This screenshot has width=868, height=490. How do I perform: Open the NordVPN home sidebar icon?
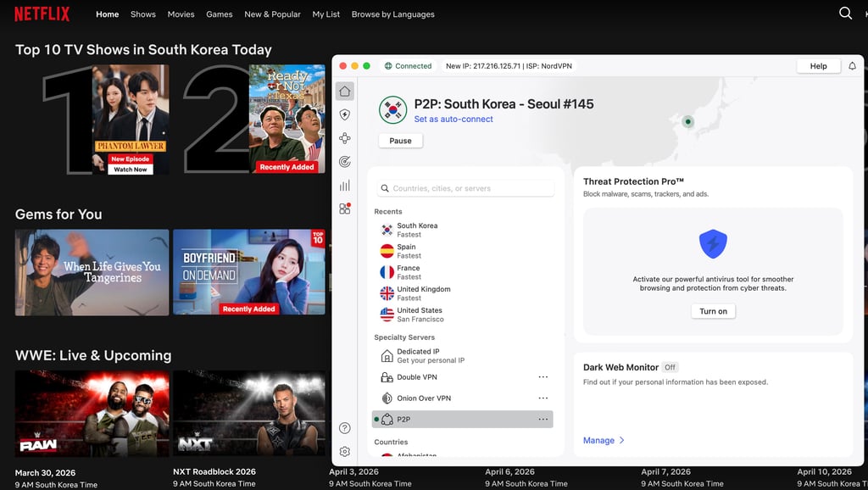(345, 92)
